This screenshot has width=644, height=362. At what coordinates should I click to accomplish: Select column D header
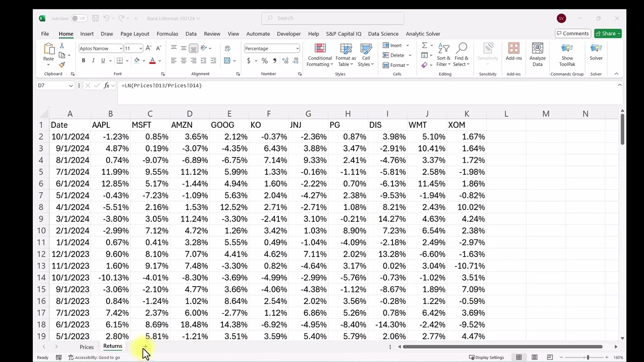click(190, 114)
